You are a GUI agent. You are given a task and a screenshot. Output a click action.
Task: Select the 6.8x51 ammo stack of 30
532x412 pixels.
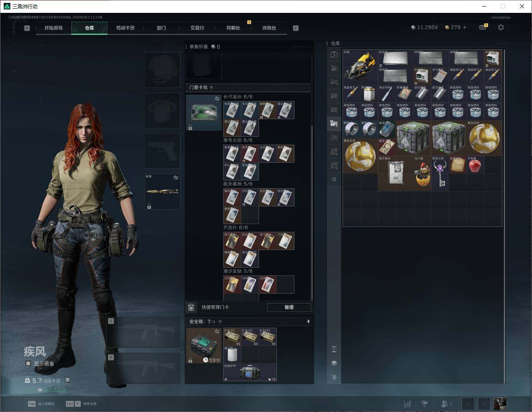[x=268, y=337]
